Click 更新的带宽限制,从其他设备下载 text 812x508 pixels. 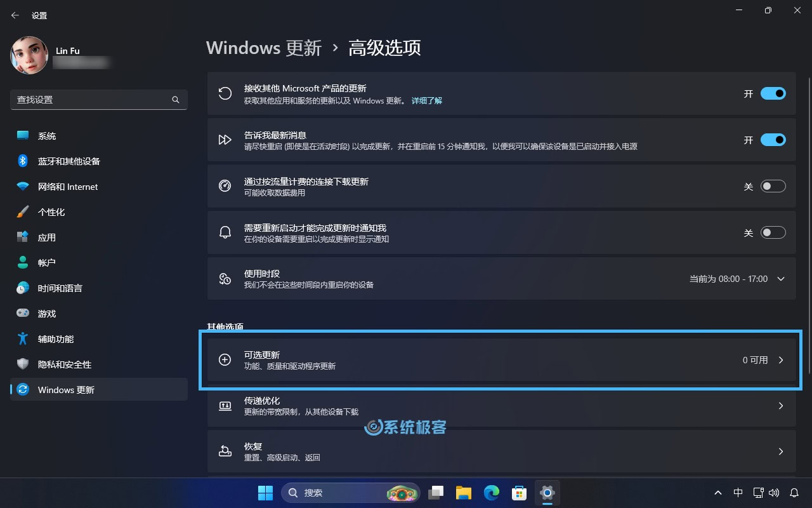[301, 412]
